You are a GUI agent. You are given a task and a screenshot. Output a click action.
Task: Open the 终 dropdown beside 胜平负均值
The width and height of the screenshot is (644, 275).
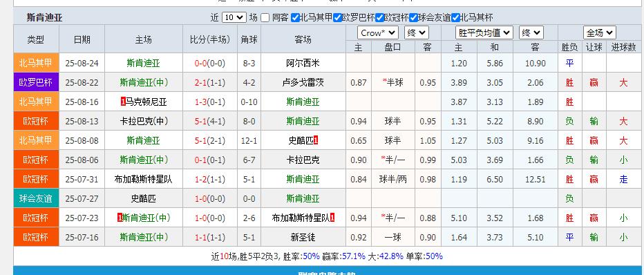531,33
